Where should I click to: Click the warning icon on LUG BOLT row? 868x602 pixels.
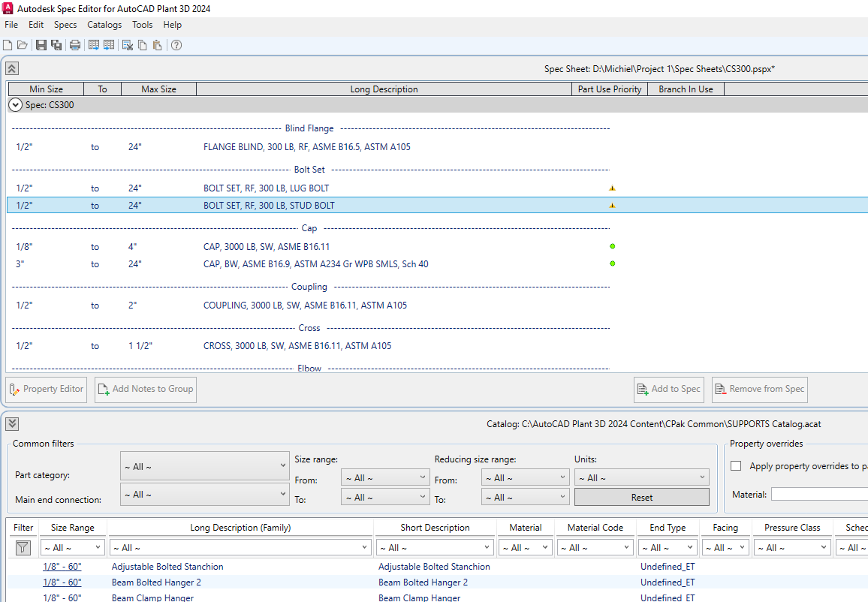[612, 188]
